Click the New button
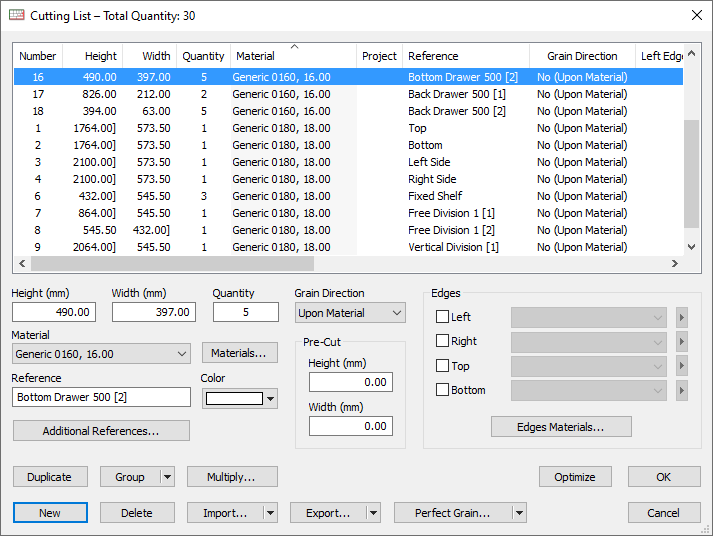 [x=50, y=513]
